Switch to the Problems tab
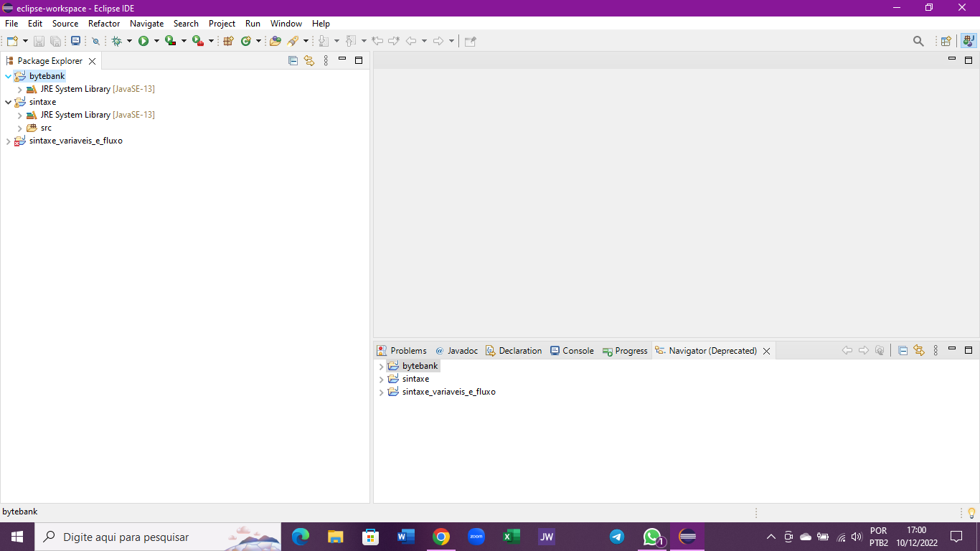980x551 pixels. tap(402, 351)
